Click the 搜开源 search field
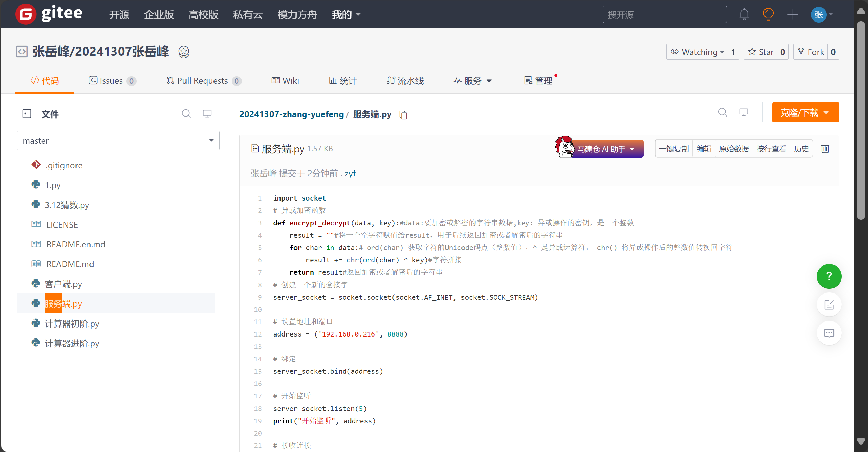This screenshot has height=452, width=868. coord(664,14)
